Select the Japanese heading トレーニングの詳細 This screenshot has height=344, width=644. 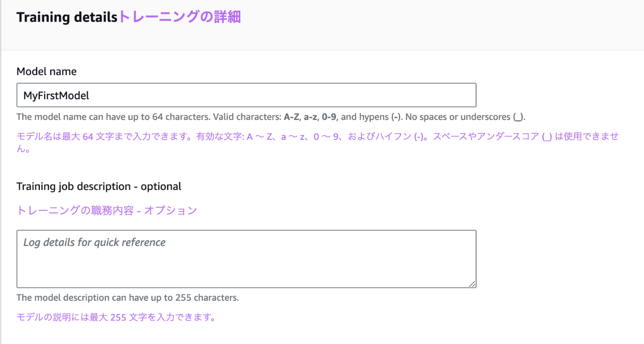click(x=180, y=17)
